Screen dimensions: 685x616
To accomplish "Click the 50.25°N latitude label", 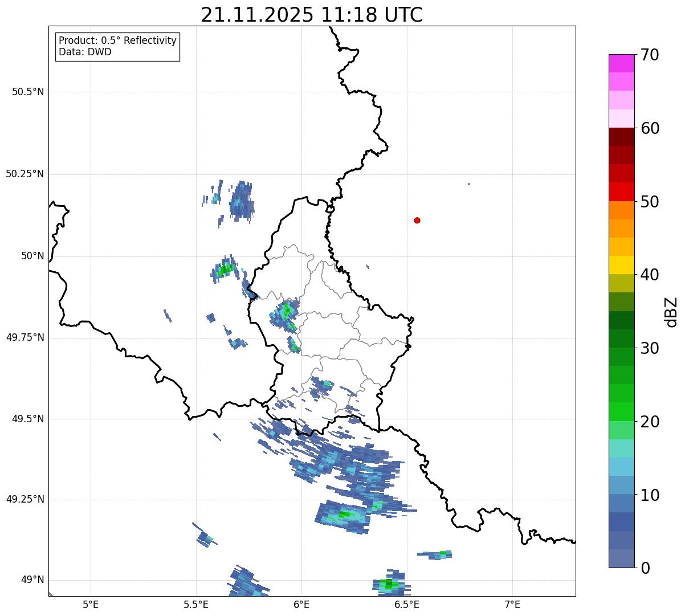I will pos(25,174).
